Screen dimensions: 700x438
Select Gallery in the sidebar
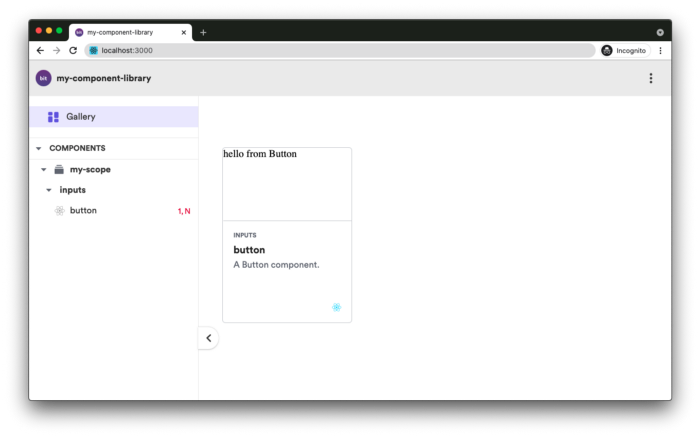[x=81, y=117]
